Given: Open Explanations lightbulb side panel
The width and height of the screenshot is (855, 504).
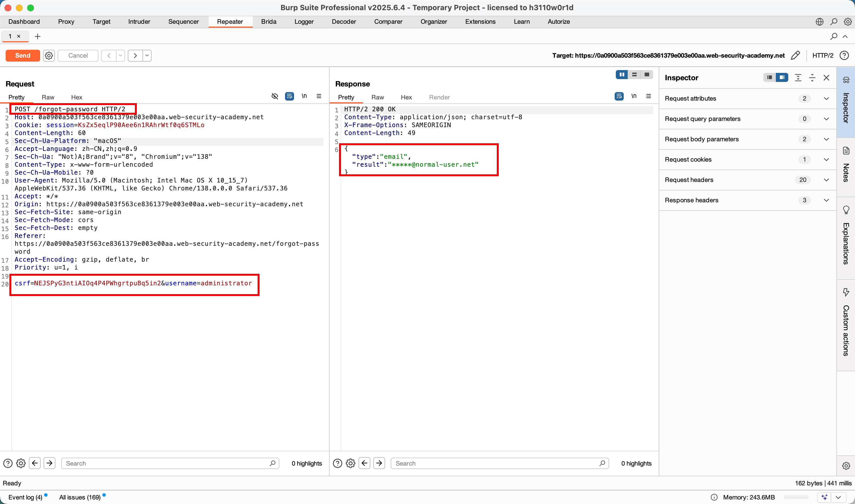Looking at the screenshot, I should 846,210.
